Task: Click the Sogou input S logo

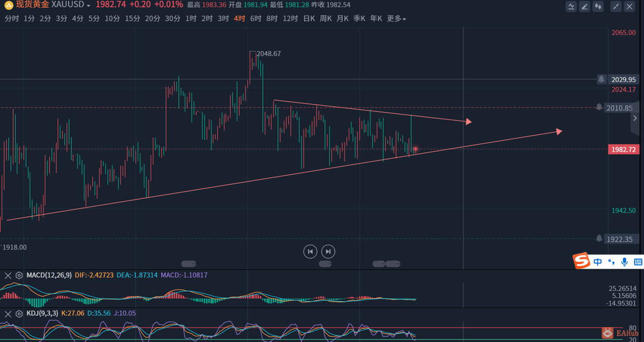Action: [x=581, y=261]
